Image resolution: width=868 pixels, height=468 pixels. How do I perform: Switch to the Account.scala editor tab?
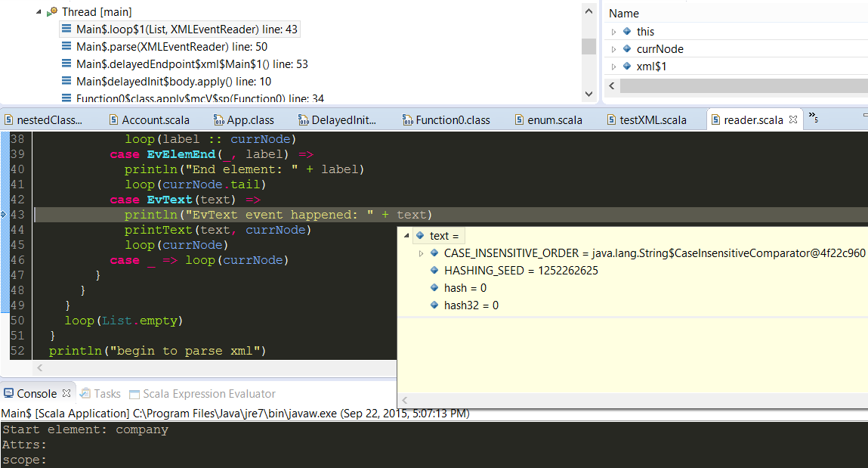tap(155, 119)
